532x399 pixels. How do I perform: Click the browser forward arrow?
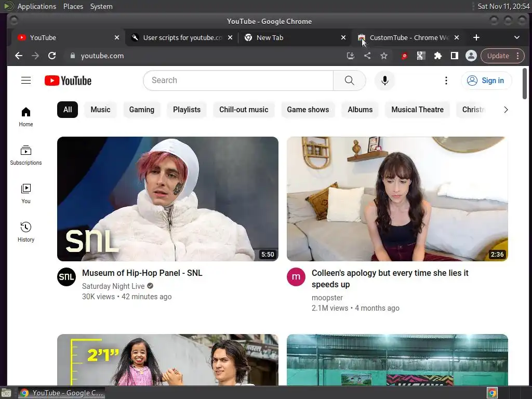35,56
